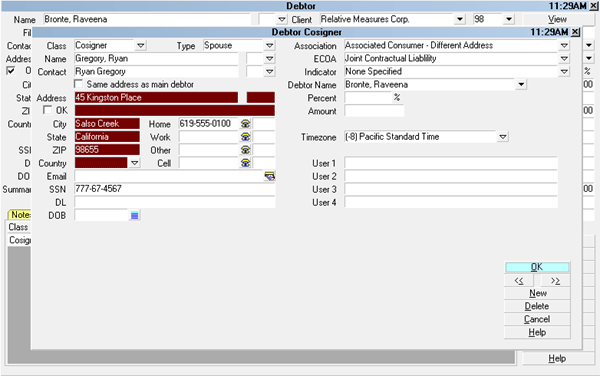Click the New button
The height and width of the screenshot is (376, 600).
[537, 293]
